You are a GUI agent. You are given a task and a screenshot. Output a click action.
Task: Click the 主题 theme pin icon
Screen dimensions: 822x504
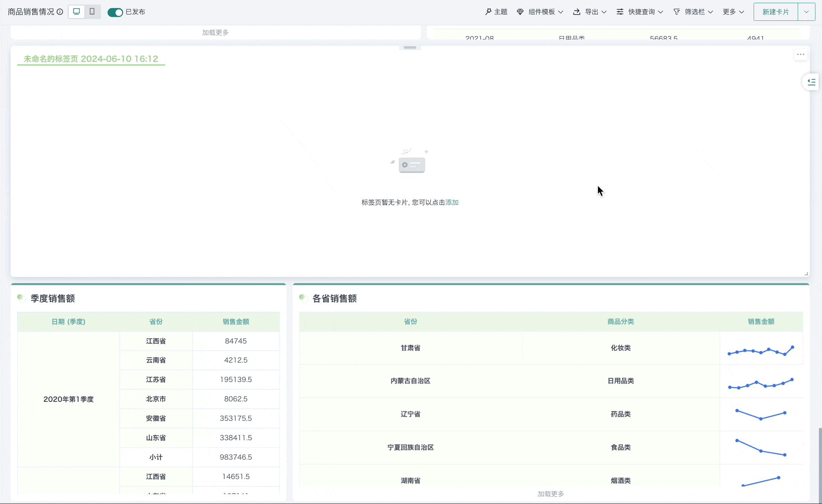(488, 12)
